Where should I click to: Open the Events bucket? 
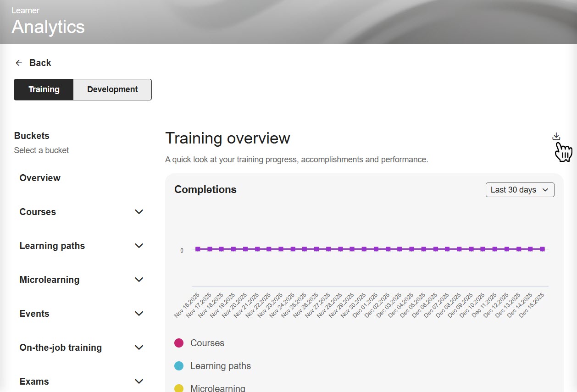(x=34, y=314)
